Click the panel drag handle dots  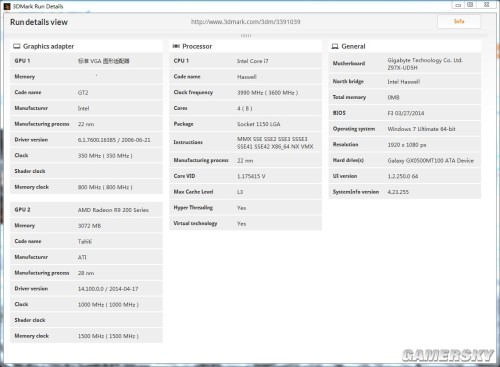point(246,36)
